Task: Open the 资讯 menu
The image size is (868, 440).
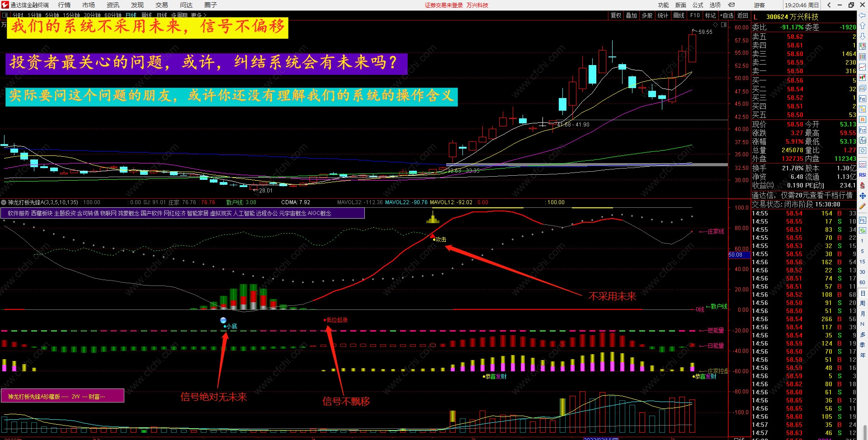Action: 113,5
